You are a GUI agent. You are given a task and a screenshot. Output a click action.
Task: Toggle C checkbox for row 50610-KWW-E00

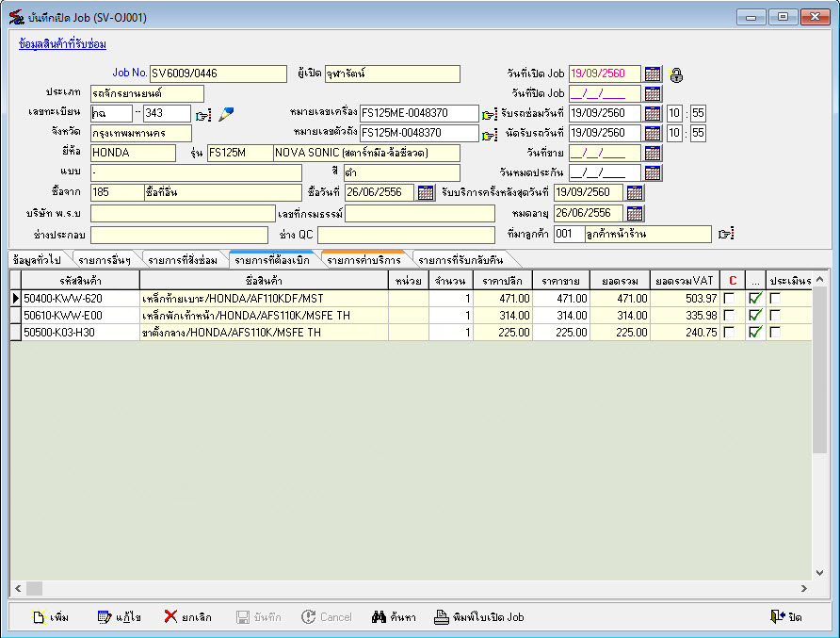coord(729,316)
